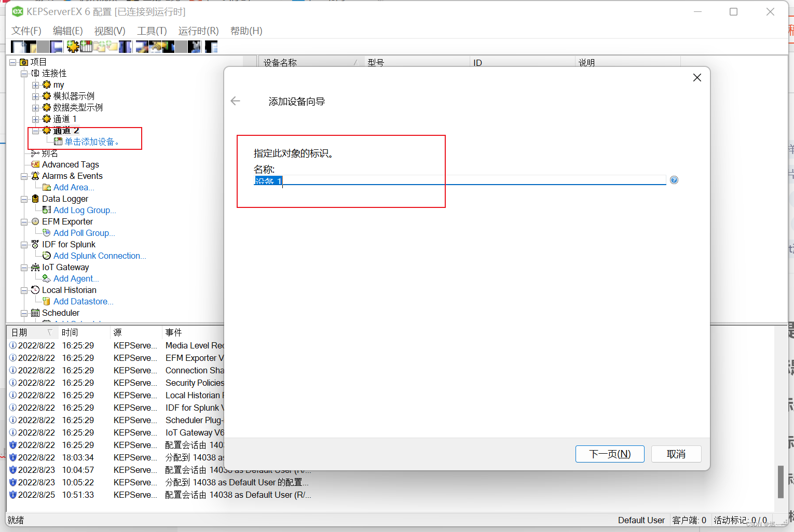The width and height of the screenshot is (794, 532).
Task: Click the gear icon of channel my
Action: click(x=47, y=85)
